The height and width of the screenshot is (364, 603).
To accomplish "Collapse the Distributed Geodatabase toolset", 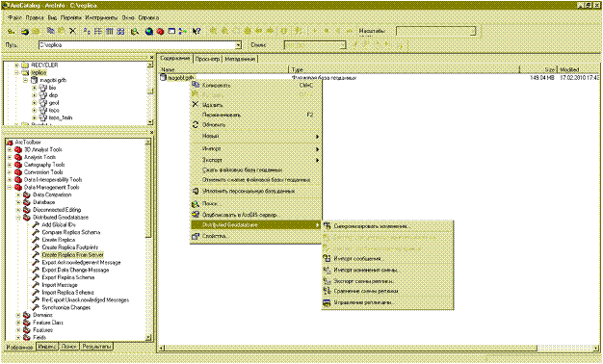I will coord(18,218).
